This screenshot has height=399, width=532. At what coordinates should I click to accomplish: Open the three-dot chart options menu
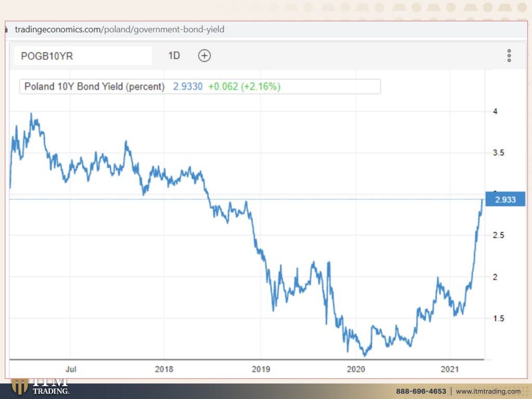pyautogui.click(x=509, y=56)
